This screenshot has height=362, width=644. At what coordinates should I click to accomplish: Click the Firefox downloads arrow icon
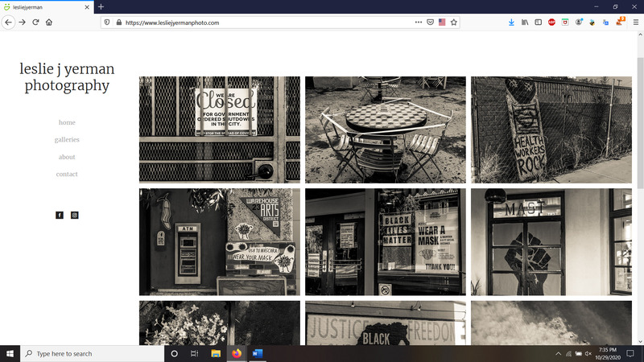pos(511,23)
